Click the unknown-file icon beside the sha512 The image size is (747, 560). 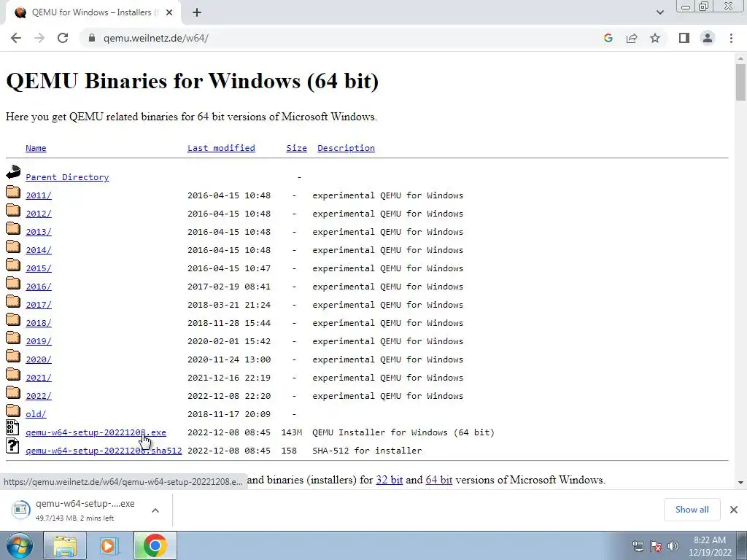click(13, 446)
